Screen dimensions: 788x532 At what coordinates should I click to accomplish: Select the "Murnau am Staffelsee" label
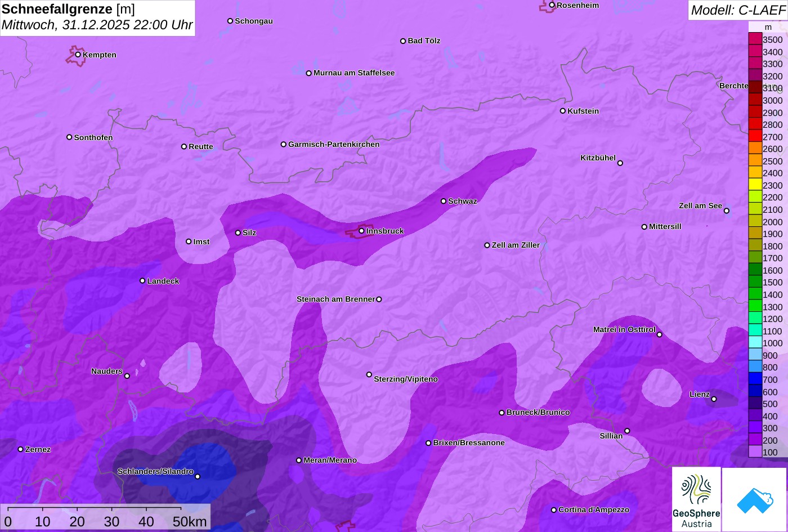tap(354, 73)
